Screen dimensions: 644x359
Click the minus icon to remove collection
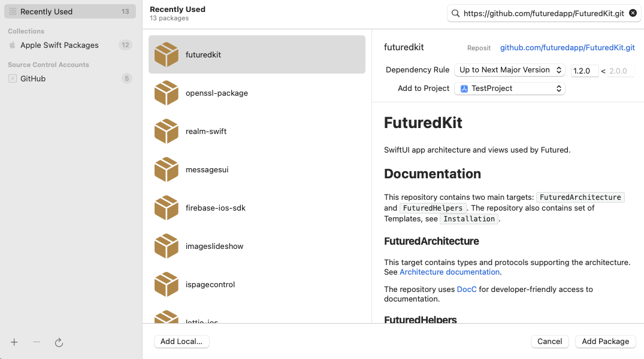coord(37,342)
